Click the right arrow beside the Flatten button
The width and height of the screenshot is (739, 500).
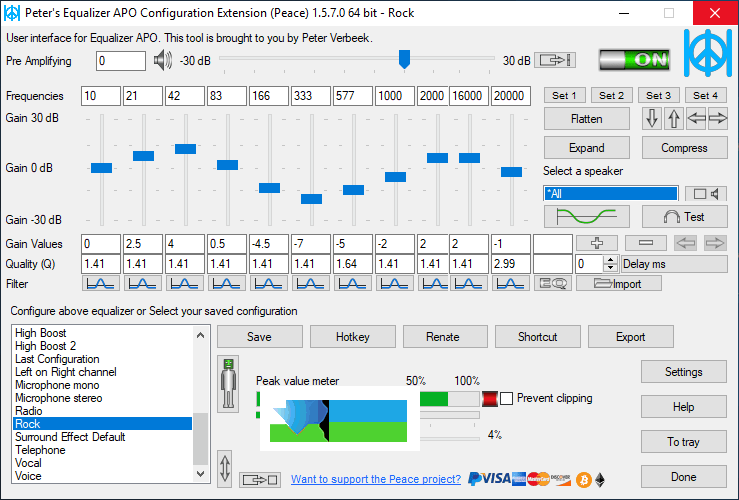[x=717, y=118]
